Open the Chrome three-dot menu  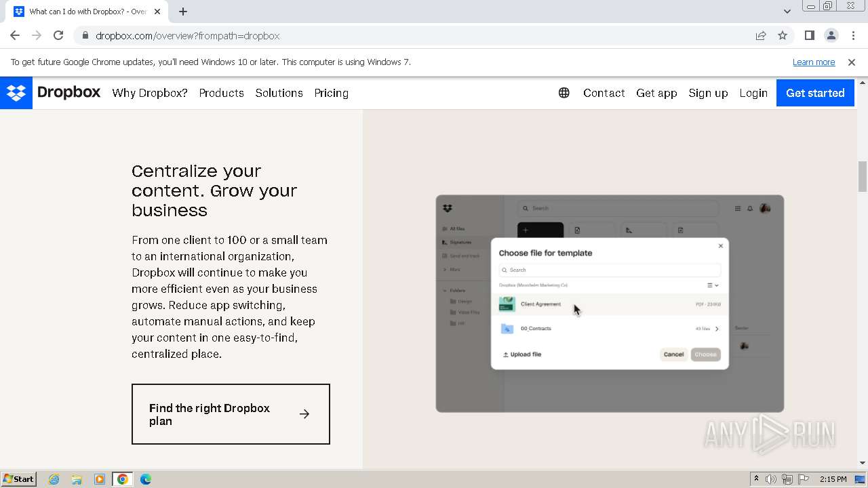click(853, 36)
